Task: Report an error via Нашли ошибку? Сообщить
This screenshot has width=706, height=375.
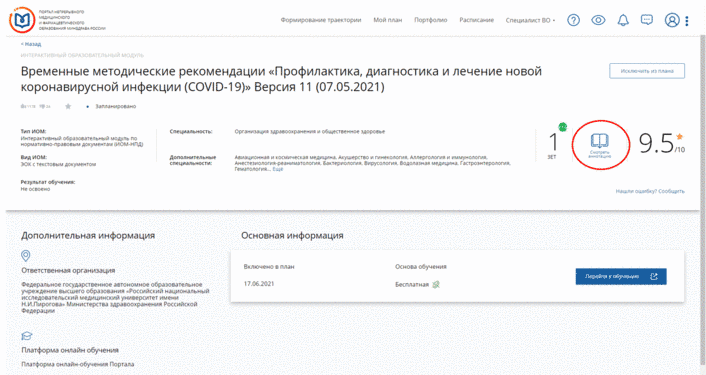Action: pyautogui.click(x=650, y=191)
